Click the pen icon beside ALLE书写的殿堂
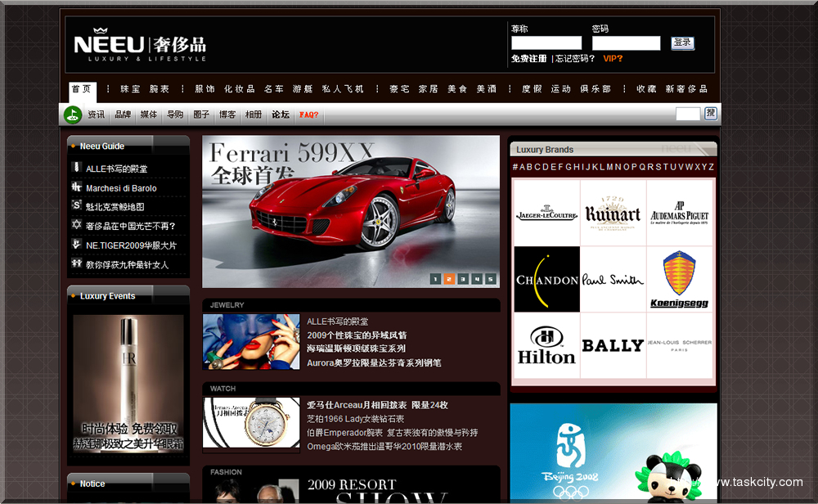818x504 pixels. tap(77, 168)
